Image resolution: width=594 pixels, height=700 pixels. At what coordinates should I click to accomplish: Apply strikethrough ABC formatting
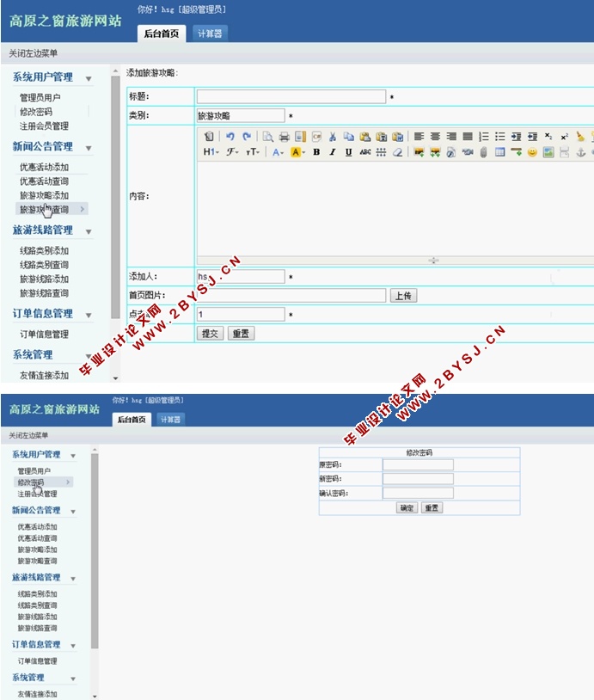(x=365, y=152)
